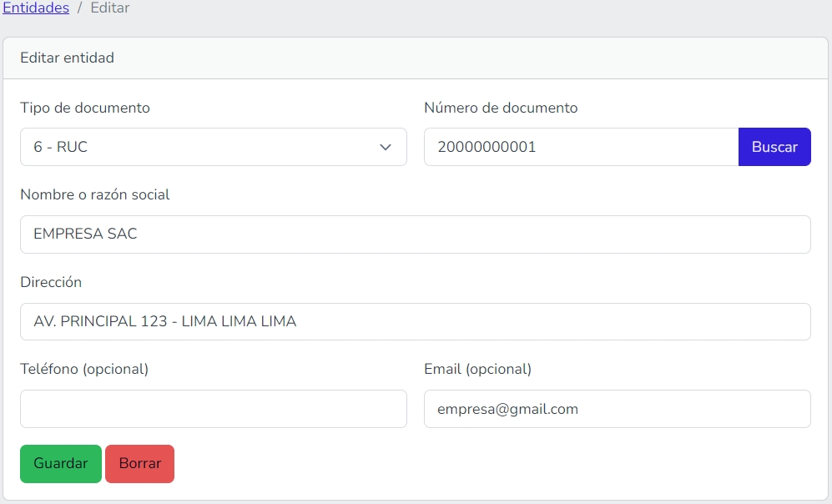Save changes with the Guardar button
832x504 pixels.
(x=61, y=464)
